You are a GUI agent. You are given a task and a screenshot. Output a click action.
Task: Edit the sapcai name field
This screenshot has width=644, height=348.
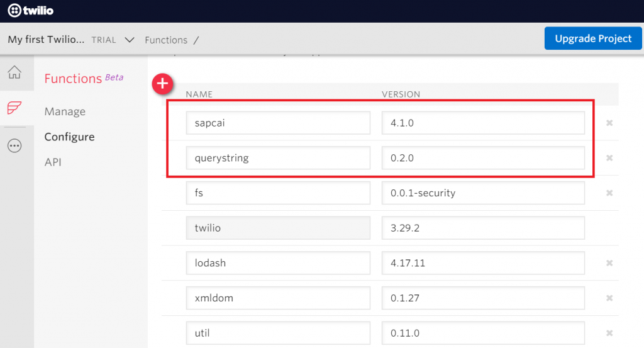click(x=278, y=123)
